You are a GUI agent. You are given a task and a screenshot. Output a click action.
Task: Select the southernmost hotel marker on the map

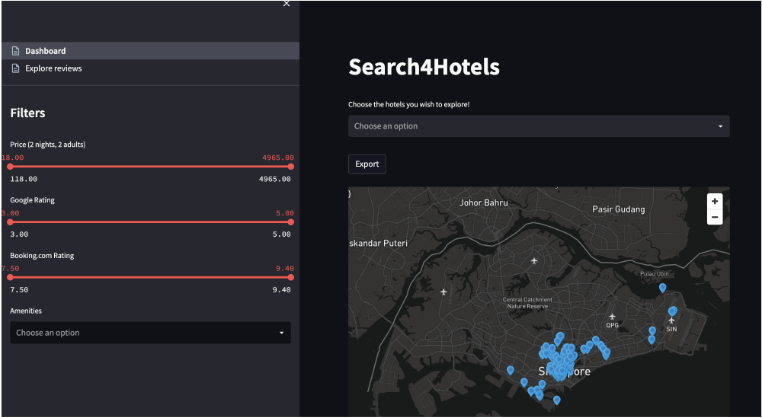[x=556, y=400]
